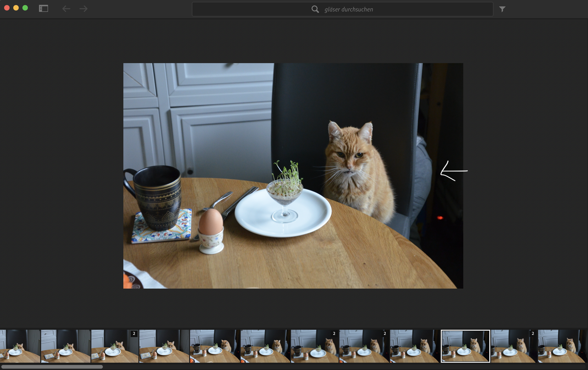Select the currently highlighted filmstrip thumbnail
The height and width of the screenshot is (370, 588).
pyautogui.click(x=465, y=346)
